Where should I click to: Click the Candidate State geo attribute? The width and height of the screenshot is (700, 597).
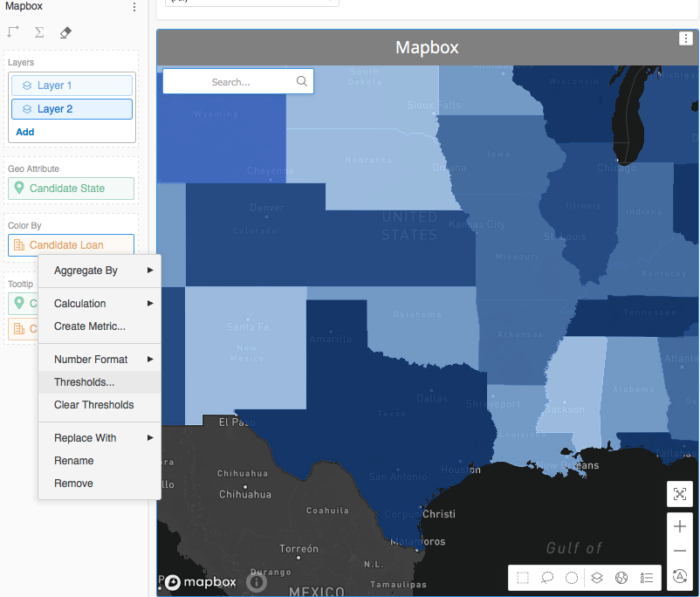tap(71, 188)
